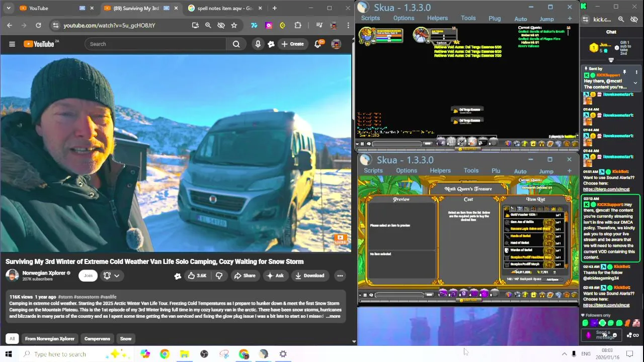The width and height of the screenshot is (644, 362).
Task: Select the All filter chip
Action: pos(12,339)
